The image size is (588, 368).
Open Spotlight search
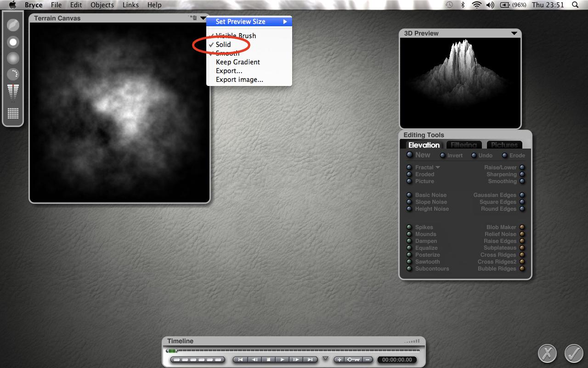(575, 5)
